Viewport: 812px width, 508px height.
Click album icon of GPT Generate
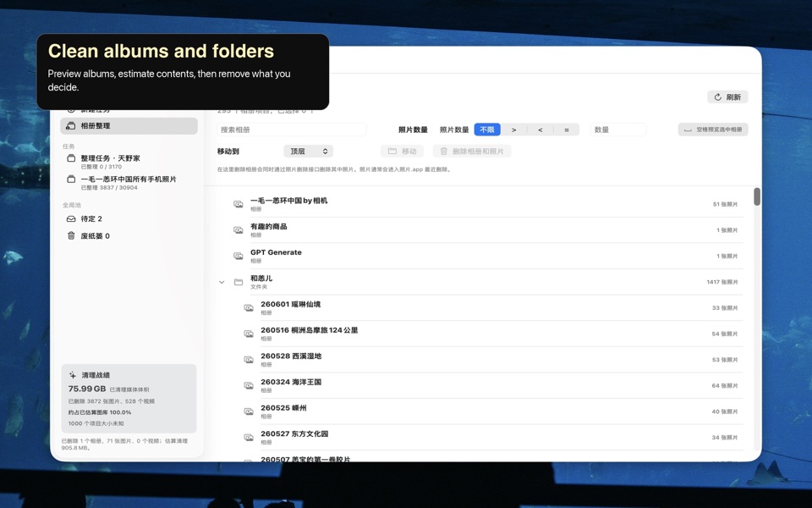(x=239, y=256)
